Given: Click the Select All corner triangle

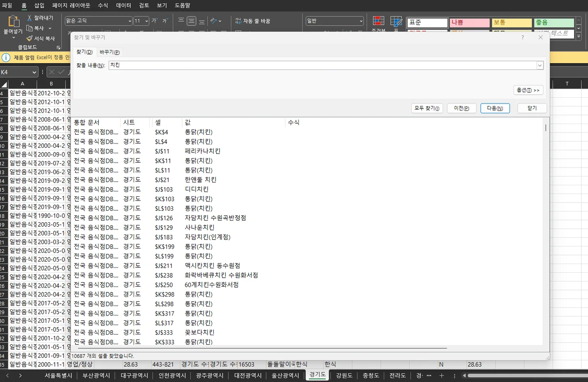Looking at the screenshot, I should 4,84.
